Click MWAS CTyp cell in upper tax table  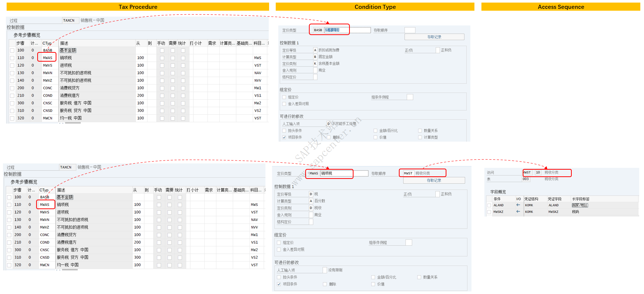coord(48,58)
